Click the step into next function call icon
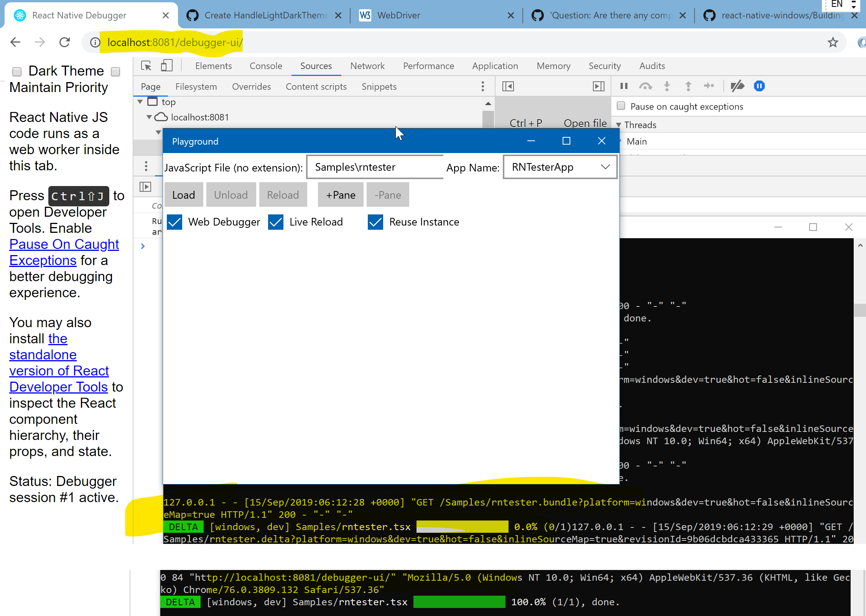This screenshot has width=866, height=616. [x=667, y=86]
